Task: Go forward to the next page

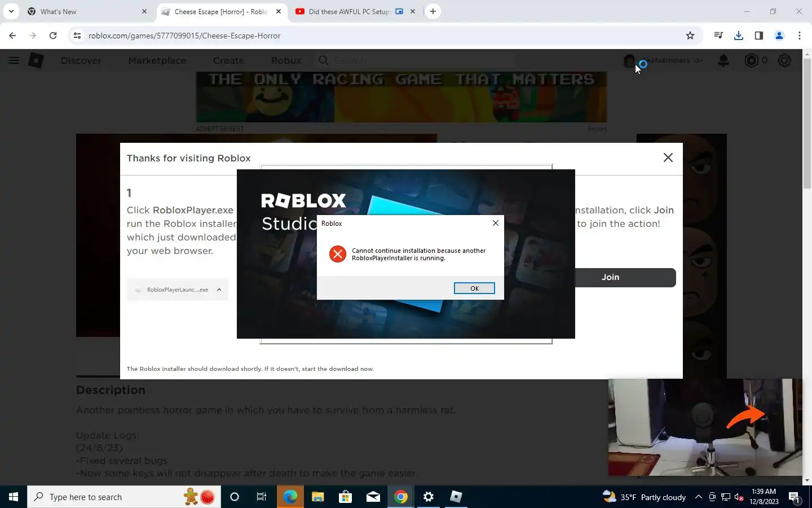Action: [33, 36]
